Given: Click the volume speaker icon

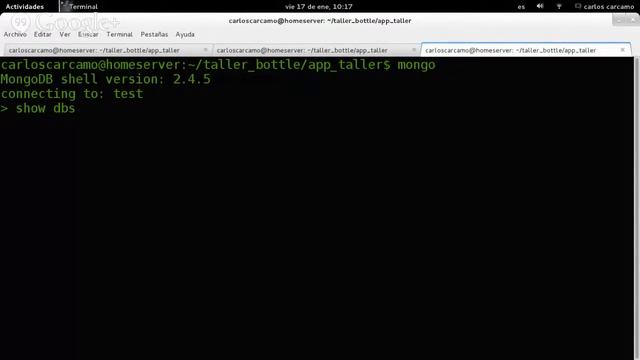Looking at the screenshot, I should [x=540, y=6].
